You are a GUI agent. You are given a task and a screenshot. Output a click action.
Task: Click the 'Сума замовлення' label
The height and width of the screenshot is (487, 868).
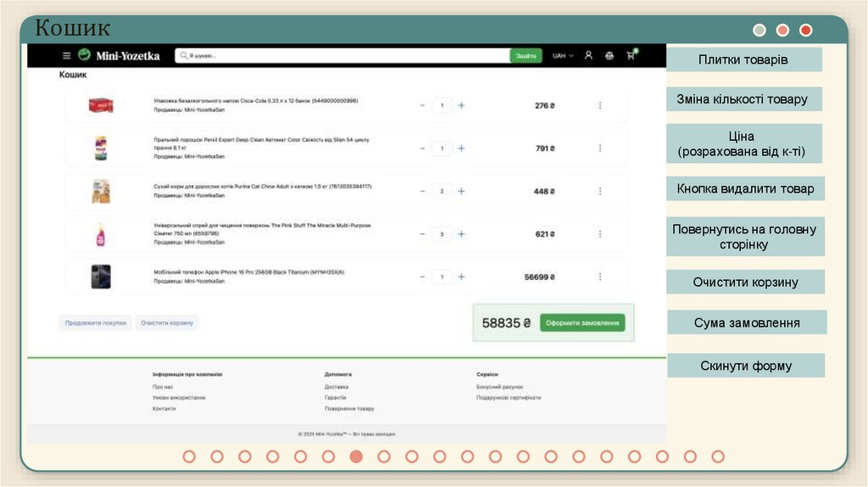click(747, 322)
